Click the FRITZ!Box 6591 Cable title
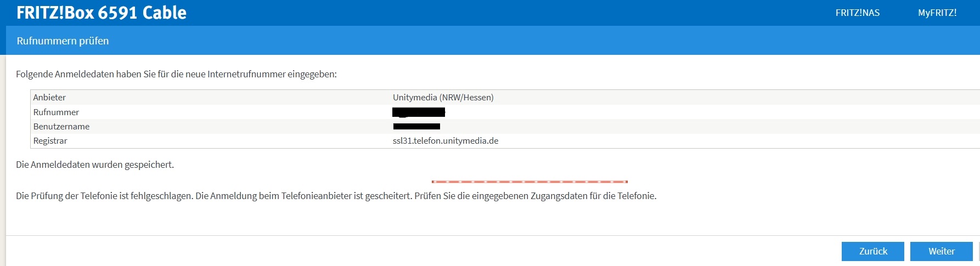Screen dimensions: 980x266 102,13
